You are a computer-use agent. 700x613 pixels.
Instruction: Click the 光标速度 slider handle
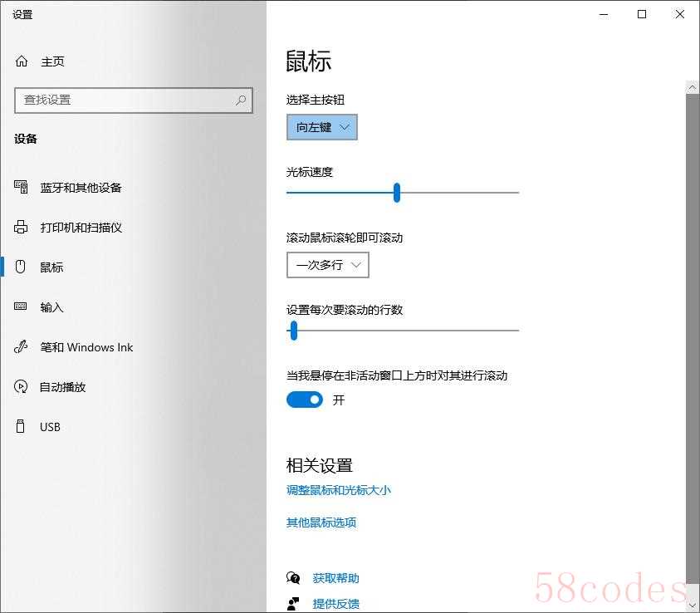click(396, 193)
